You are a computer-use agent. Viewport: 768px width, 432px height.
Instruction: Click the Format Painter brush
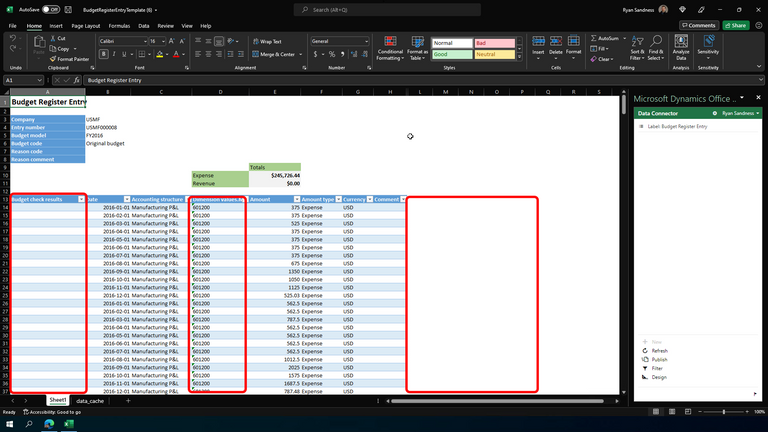pos(53,59)
